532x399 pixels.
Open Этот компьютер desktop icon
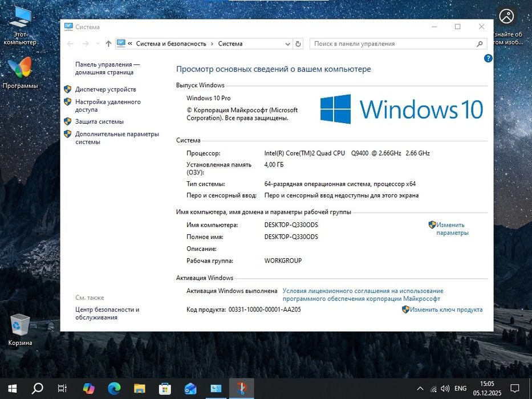pyautogui.click(x=20, y=26)
